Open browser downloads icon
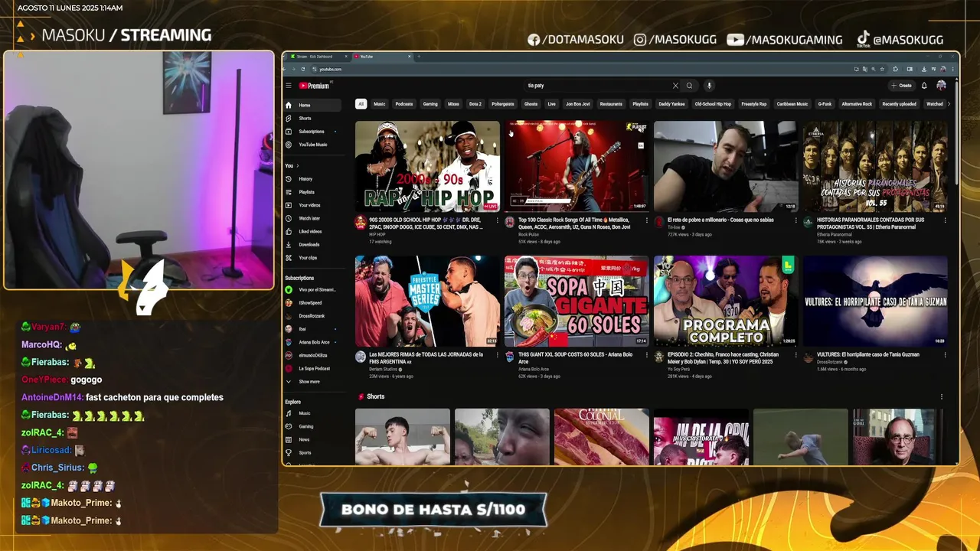 pyautogui.click(x=923, y=69)
